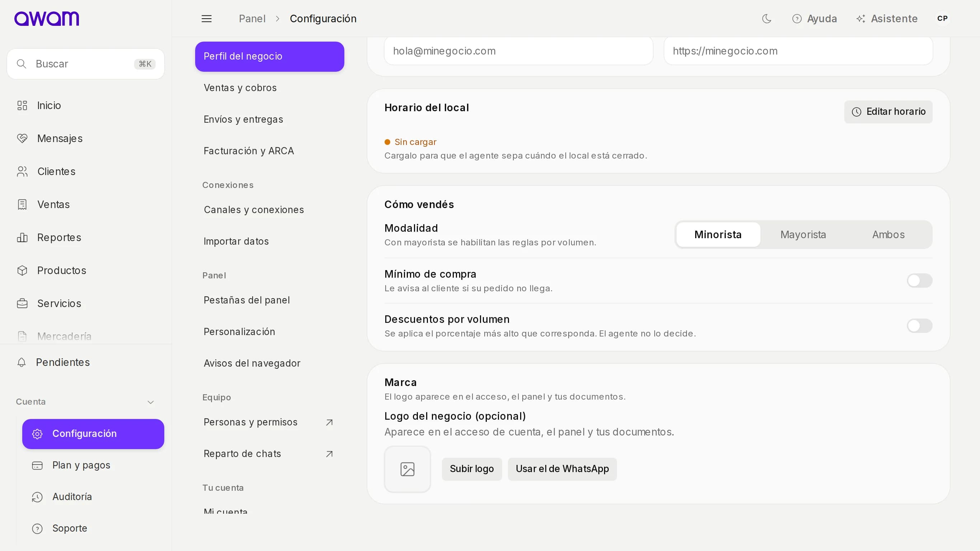This screenshot has width=980, height=551.
Task: Click the Plan y pagos card icon
Action: pyautogui.click(x=37, y=465)
